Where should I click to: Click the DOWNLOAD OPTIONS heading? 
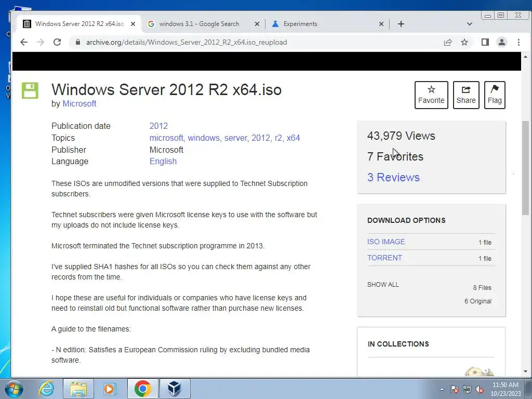406,220
